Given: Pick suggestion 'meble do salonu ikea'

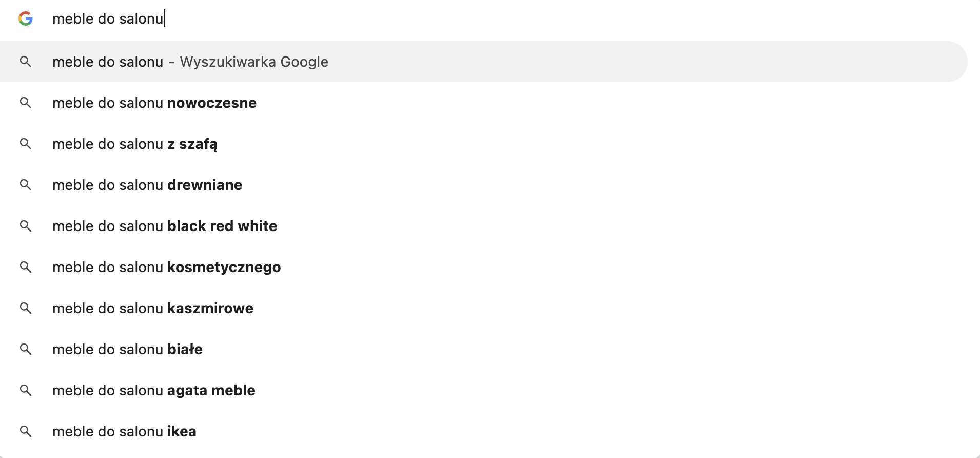Looking at the screenshot, I should (x=484, y=431).
